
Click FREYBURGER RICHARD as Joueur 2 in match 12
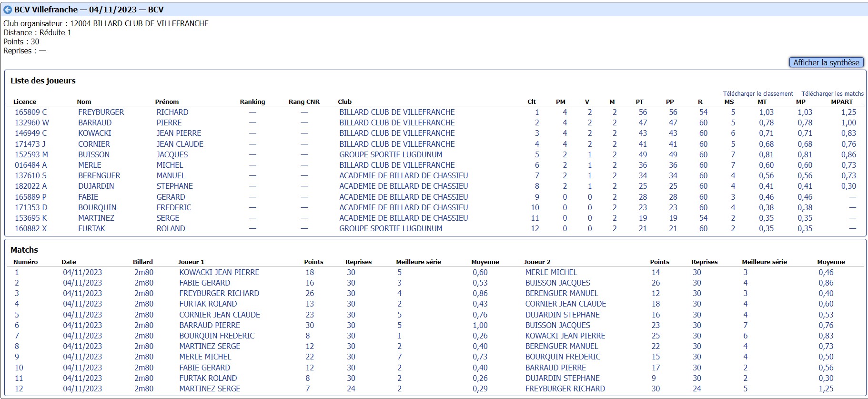pos(565,389)
